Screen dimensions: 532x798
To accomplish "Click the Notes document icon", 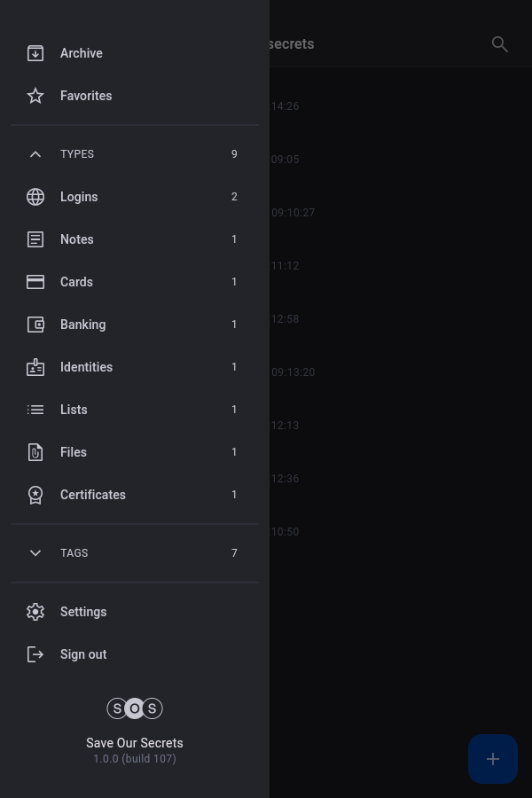I will (35, 239).
